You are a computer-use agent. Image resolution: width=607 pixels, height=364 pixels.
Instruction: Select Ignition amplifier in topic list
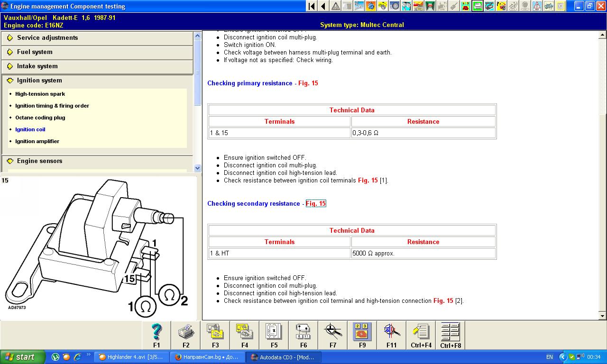pyautogui.click(x=37, y=141)
